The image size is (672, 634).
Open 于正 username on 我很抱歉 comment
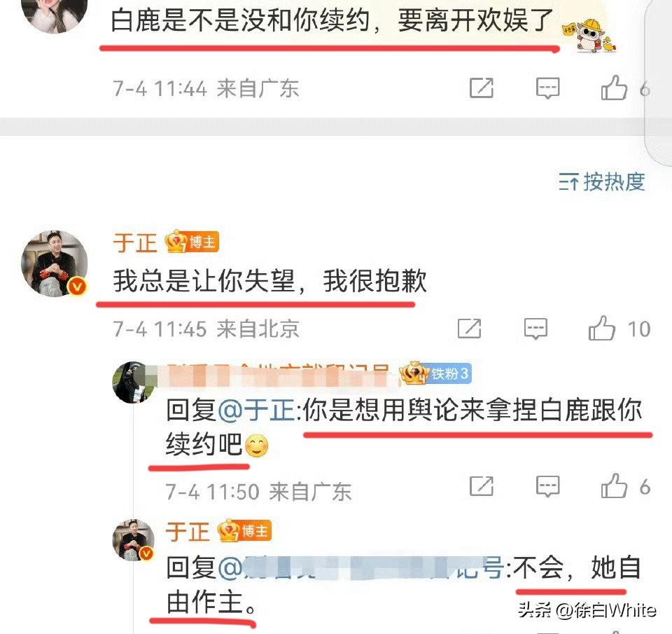pos(135,242)
